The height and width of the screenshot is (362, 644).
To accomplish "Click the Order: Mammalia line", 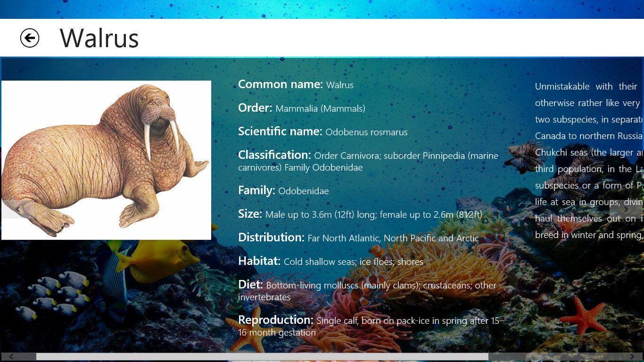I will click(x=302, y=108).
